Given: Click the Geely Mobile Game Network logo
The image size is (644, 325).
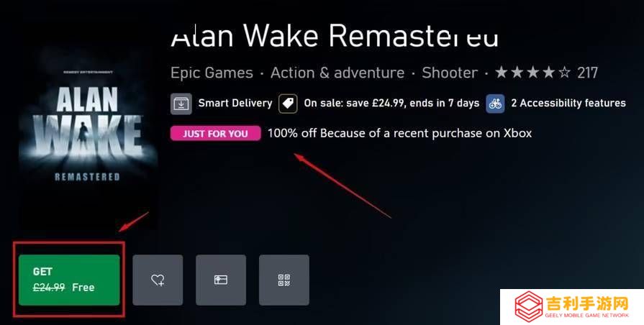Looking at the screenshot, I should tap(572, 307).
